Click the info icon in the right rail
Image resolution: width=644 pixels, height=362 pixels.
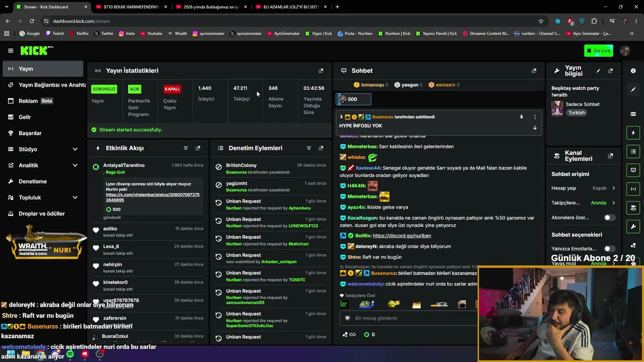tap(633, 71)
